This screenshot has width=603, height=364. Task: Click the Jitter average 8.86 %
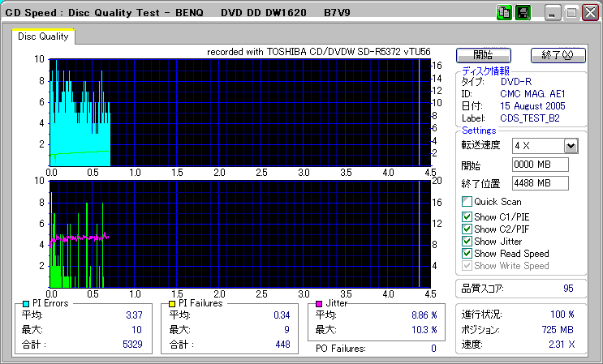click(424, 315)
